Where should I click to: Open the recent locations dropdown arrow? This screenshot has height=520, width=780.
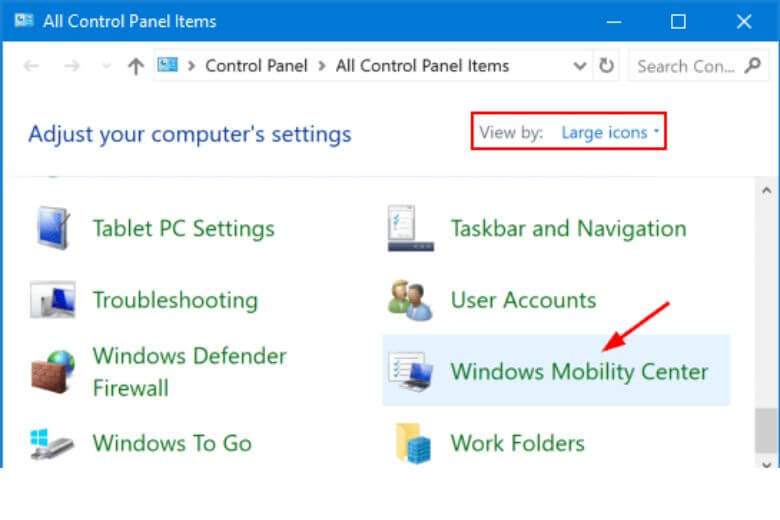[107, 67]
